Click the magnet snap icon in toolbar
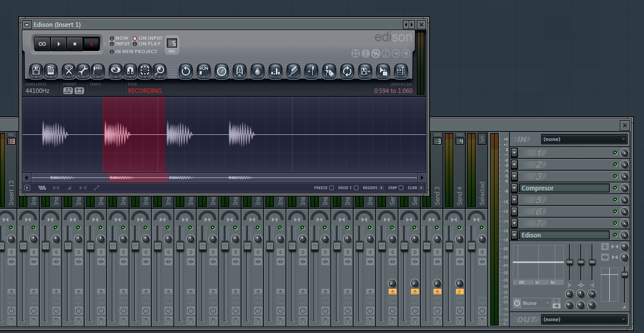Screen dimensions: 644x333 (x=130, y=71)
